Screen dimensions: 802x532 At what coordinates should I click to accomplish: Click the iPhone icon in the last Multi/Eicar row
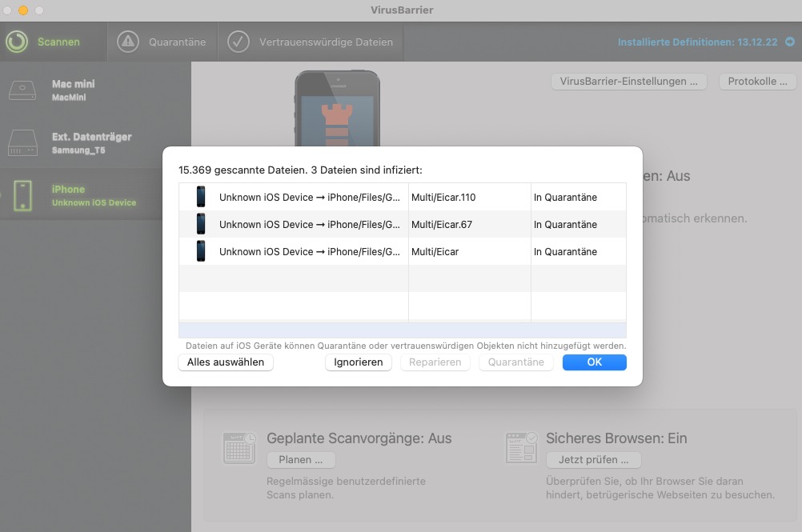click(201, 251)
